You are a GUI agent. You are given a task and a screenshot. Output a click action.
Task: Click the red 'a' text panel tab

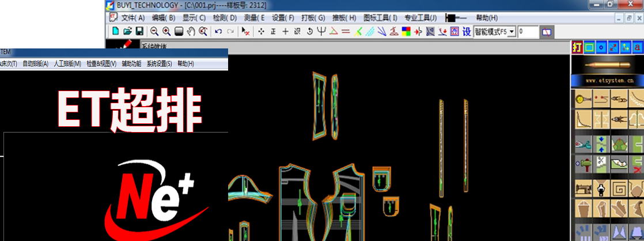click(638, 47)
